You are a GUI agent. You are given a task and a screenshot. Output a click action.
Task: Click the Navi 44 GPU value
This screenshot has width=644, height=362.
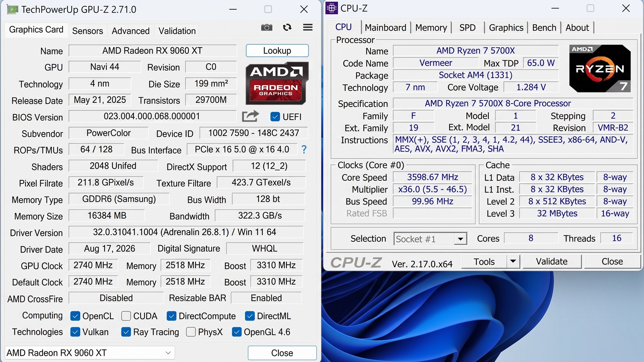click(x=105, y=67)
